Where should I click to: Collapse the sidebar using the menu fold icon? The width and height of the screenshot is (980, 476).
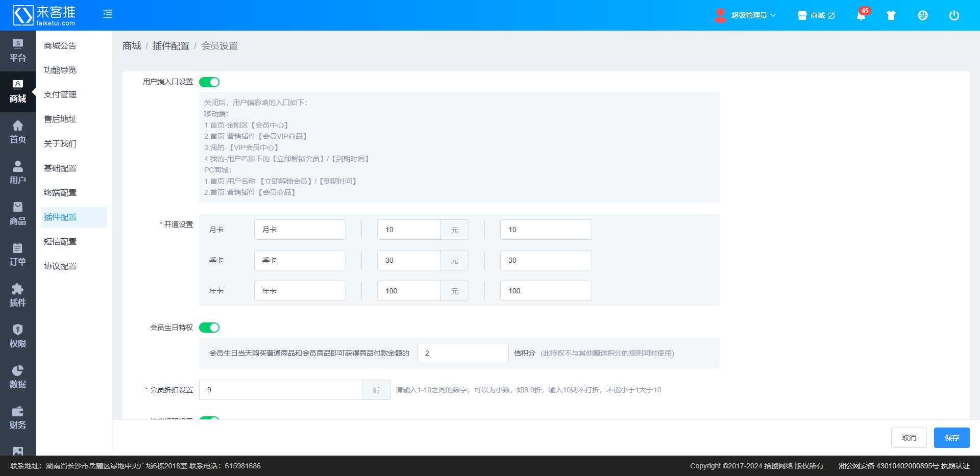[107, 14]
